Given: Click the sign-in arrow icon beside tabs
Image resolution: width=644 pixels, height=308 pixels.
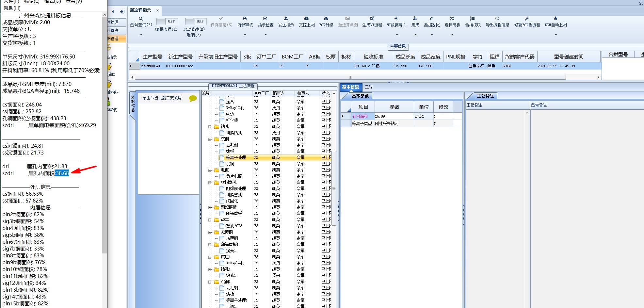Looking at the screenshot, I should pyautogui.click(x=122, y=11).
